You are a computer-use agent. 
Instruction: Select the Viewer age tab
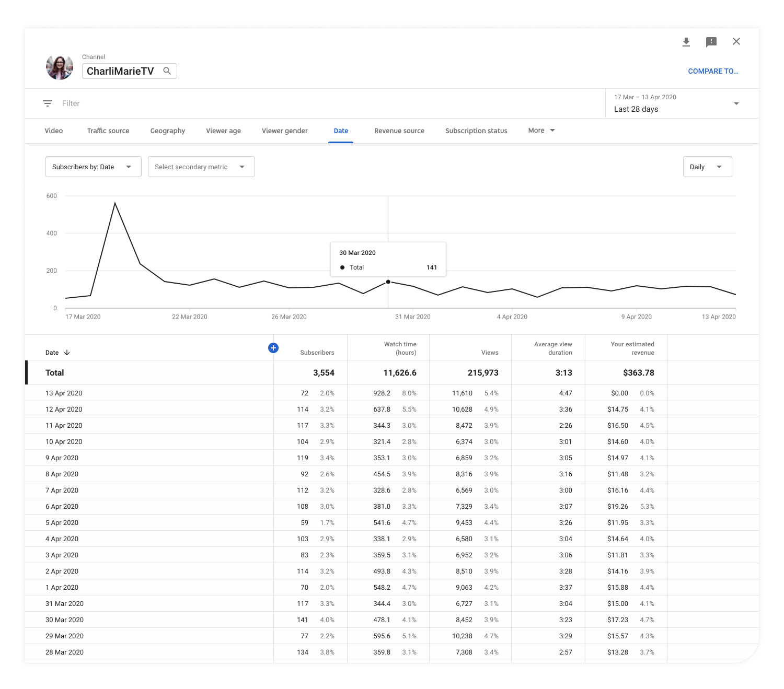[x=224, y=131]
